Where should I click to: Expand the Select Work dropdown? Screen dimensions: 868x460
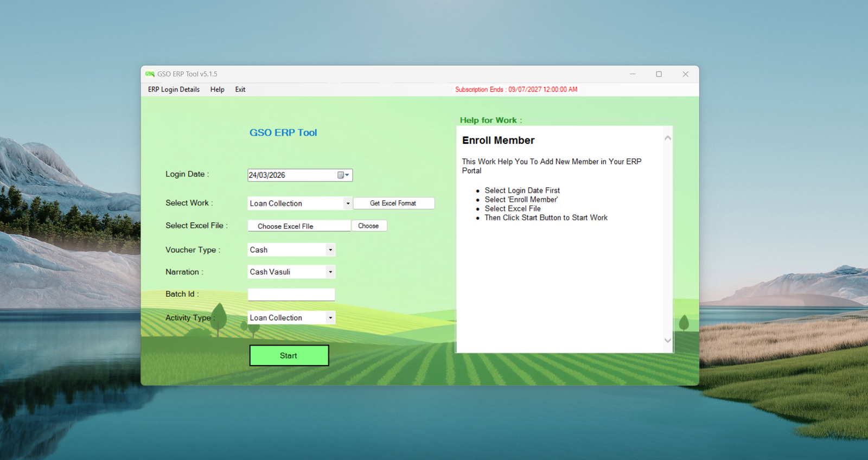coord(348,203)
